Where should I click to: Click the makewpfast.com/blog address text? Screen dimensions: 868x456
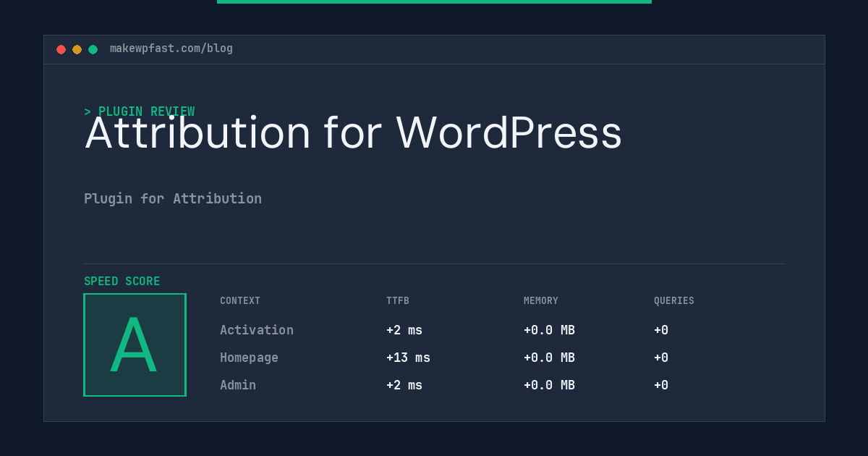(171, 48)
